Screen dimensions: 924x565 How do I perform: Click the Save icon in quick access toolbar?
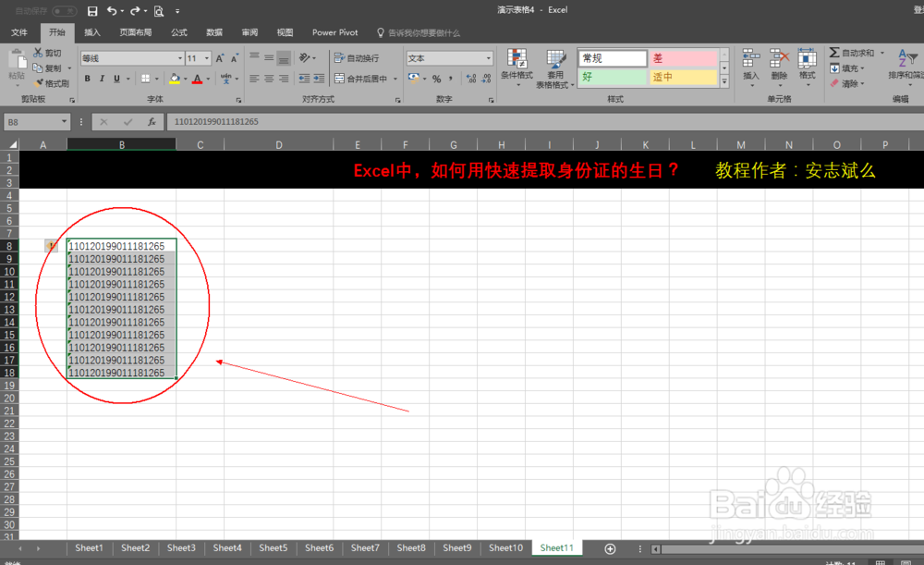[91, 10]
